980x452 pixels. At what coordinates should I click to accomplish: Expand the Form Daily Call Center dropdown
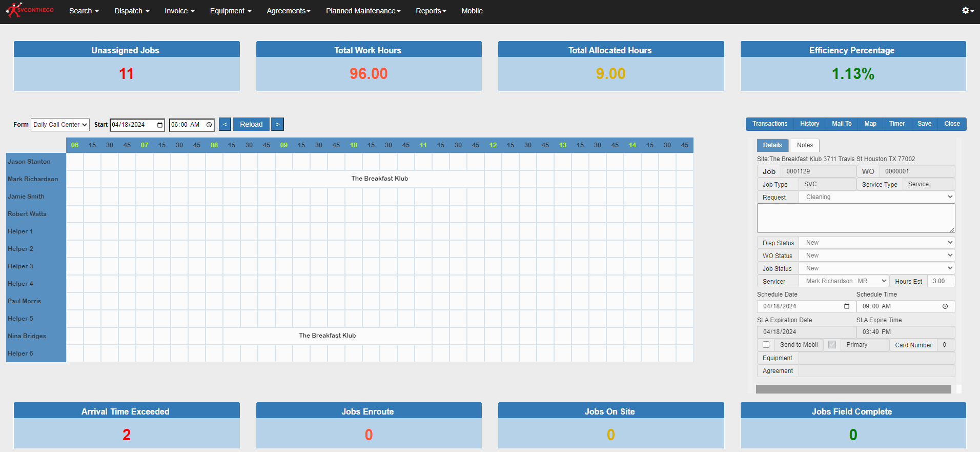click(60, 125)
